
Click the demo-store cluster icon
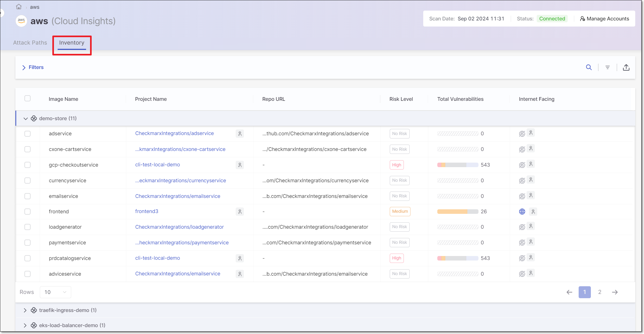[x=34, y=118]
